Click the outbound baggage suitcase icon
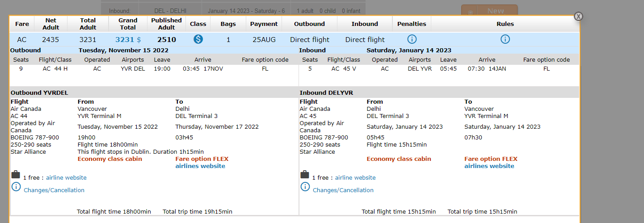The image size is (644, 223). coord(16,175)
